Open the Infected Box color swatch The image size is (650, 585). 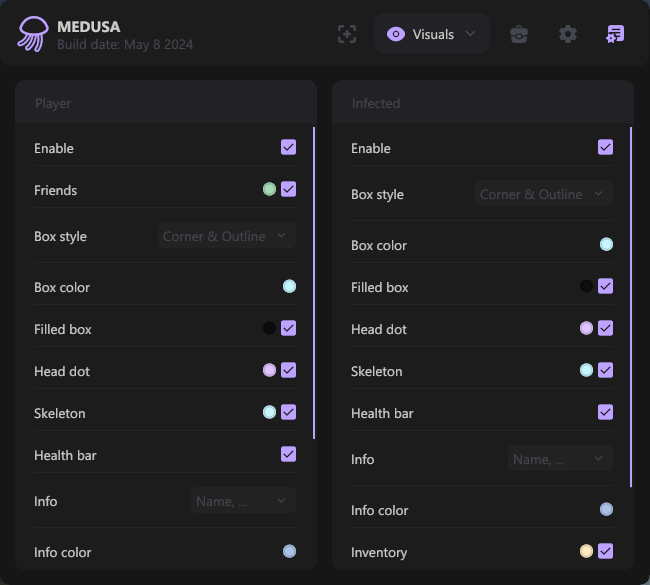pos(606,245)
